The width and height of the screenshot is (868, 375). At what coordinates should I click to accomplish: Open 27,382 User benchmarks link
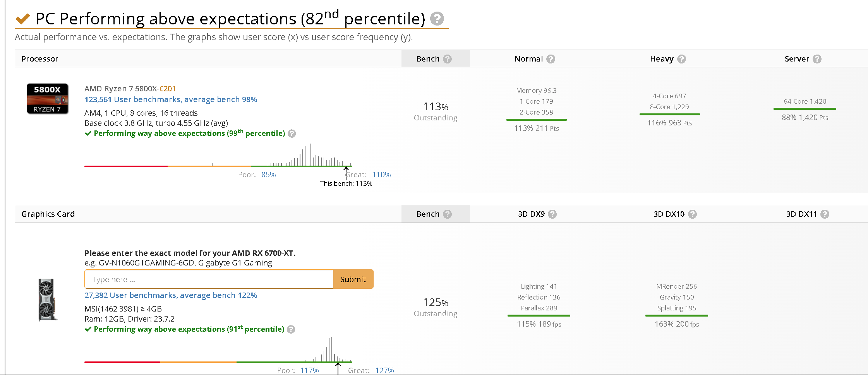[171, 295]
